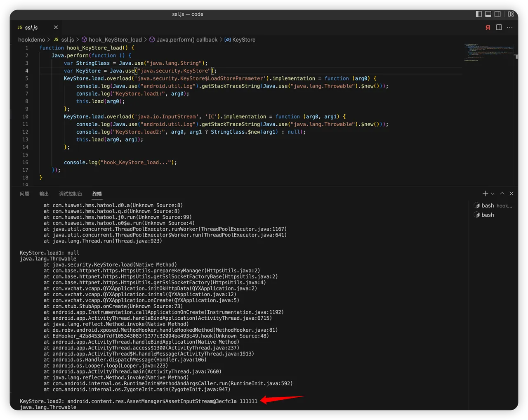528x420 pixels.
Task: Open the customize layout icon
Action: click(511, 14)
